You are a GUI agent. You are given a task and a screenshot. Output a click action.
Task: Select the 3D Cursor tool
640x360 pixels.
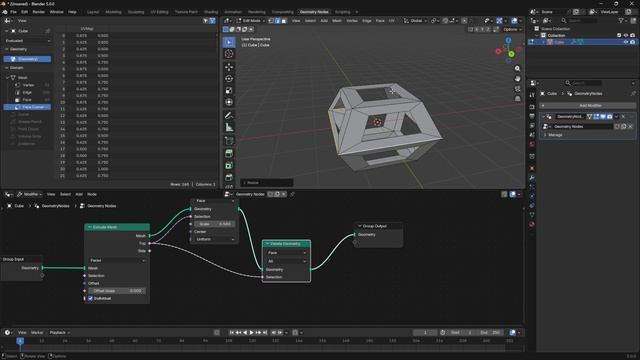click(229, 54)
